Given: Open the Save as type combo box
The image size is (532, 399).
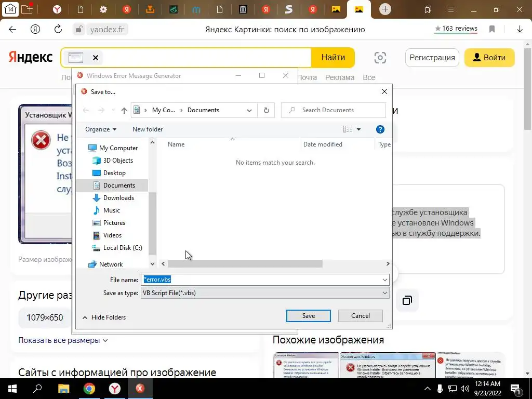Looking at the screenshot, I should point(265,293).
